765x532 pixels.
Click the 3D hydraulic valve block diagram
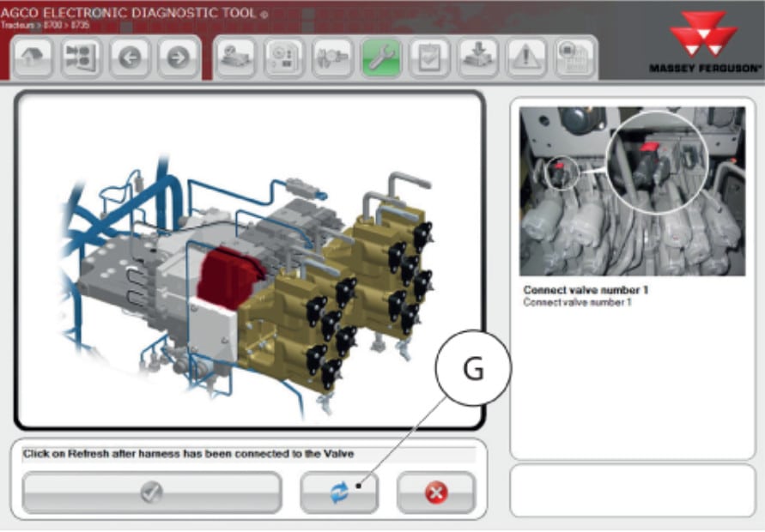click(x=250, y=259)
